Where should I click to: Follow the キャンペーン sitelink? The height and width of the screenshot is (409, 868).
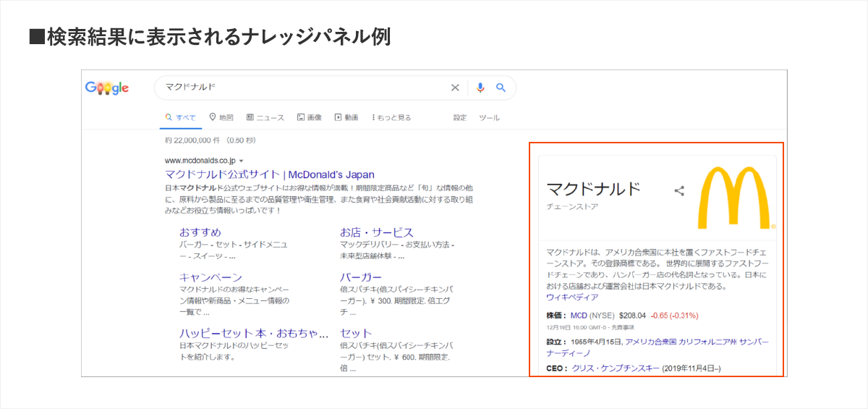pos(210,277)
